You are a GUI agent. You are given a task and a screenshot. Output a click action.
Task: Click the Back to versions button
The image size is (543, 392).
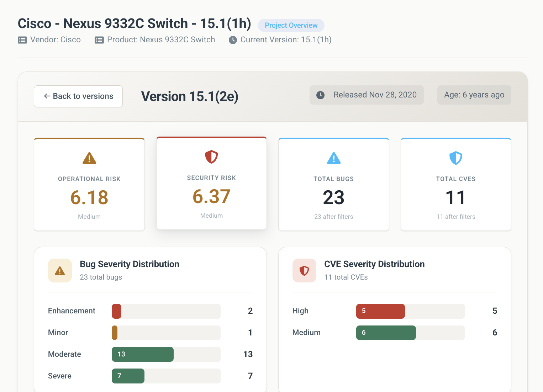78,96
